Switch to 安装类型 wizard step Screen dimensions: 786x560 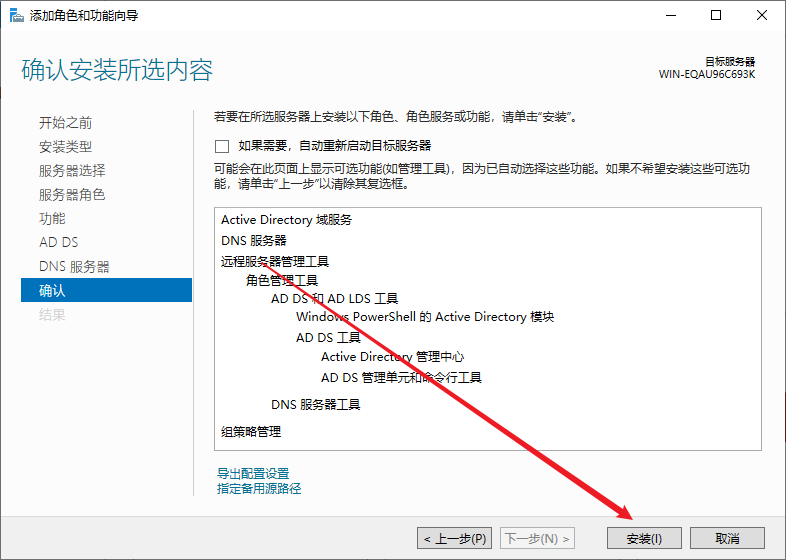coord(66,146)
